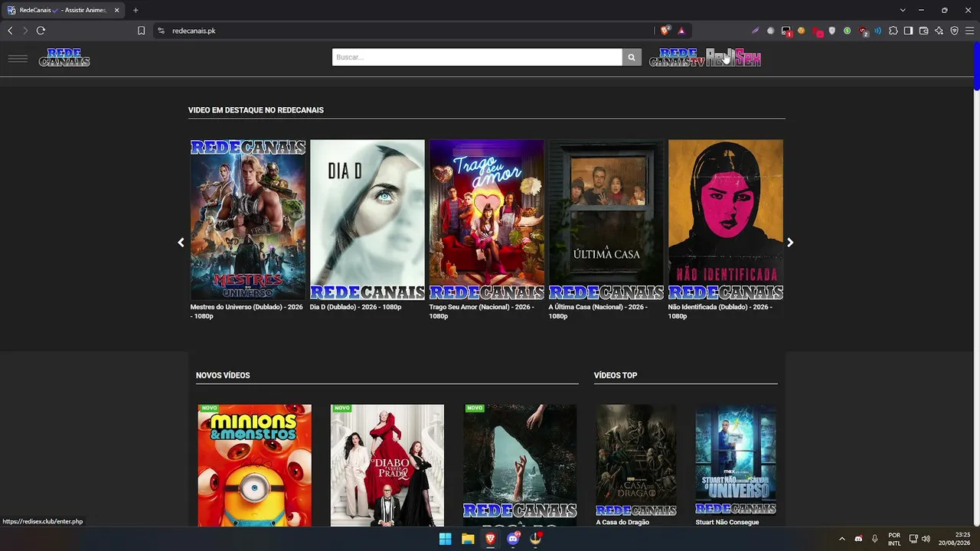Open the purple feather extension
Viewport: 980px width, 551px height.
pos(756,31)
